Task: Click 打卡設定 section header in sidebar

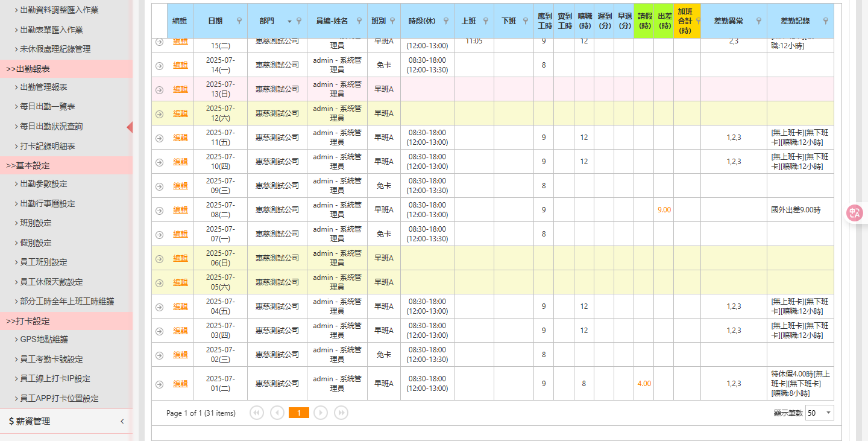Action: click(x=66, y=321)
